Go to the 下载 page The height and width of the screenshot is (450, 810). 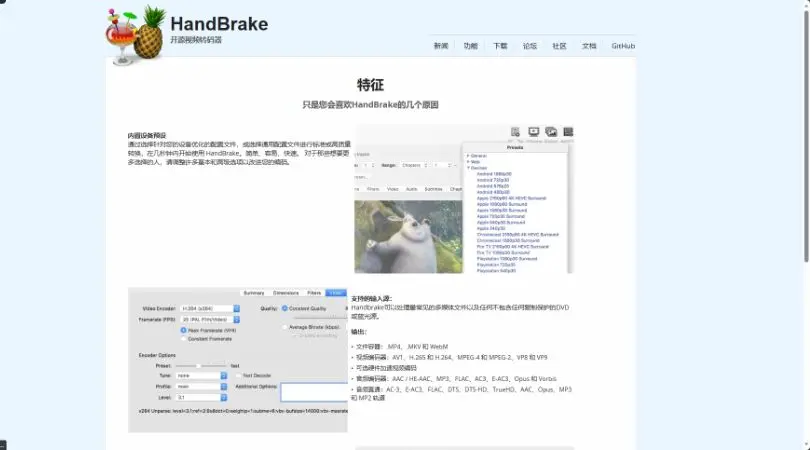500,46
